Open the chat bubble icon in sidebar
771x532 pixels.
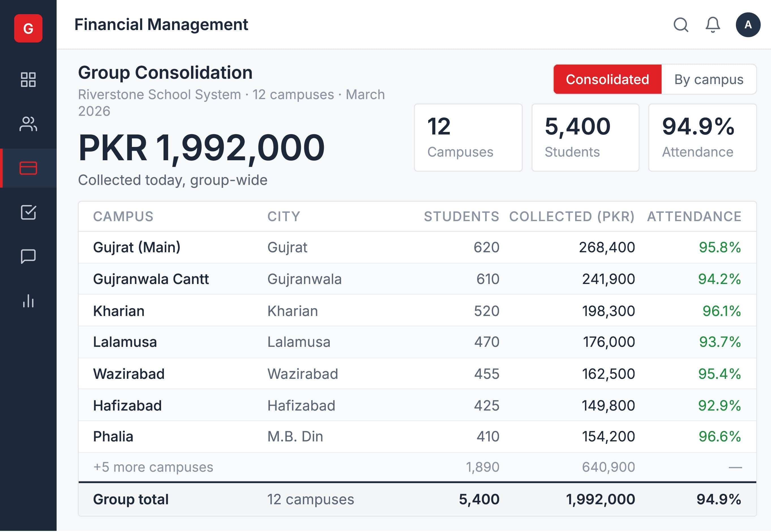tap(28, 256)
